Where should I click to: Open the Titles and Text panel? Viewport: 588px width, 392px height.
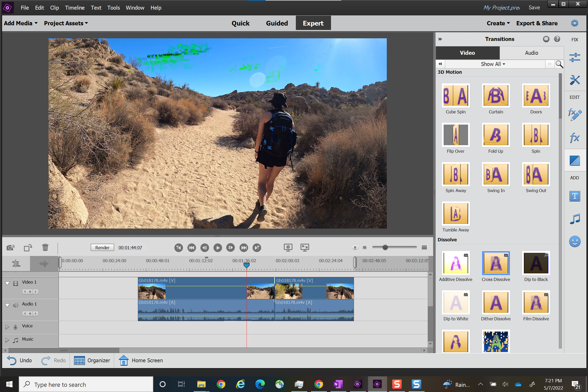tap(575, 196)
